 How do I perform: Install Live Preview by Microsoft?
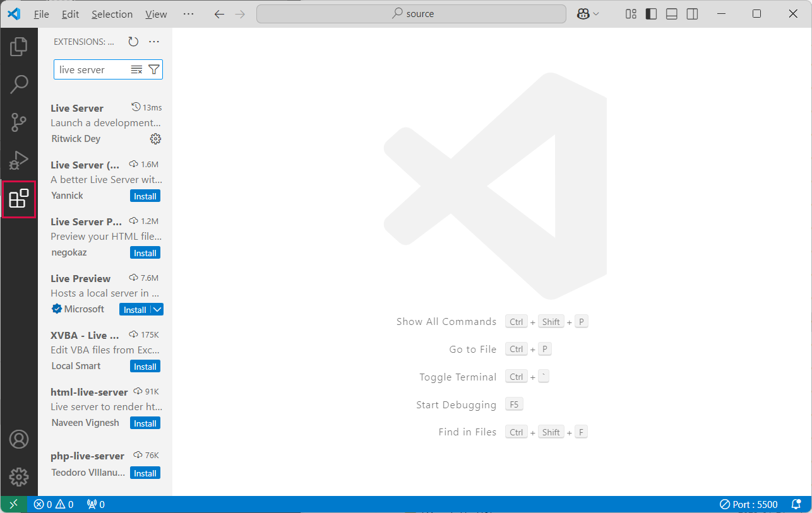tap(134, 310)
